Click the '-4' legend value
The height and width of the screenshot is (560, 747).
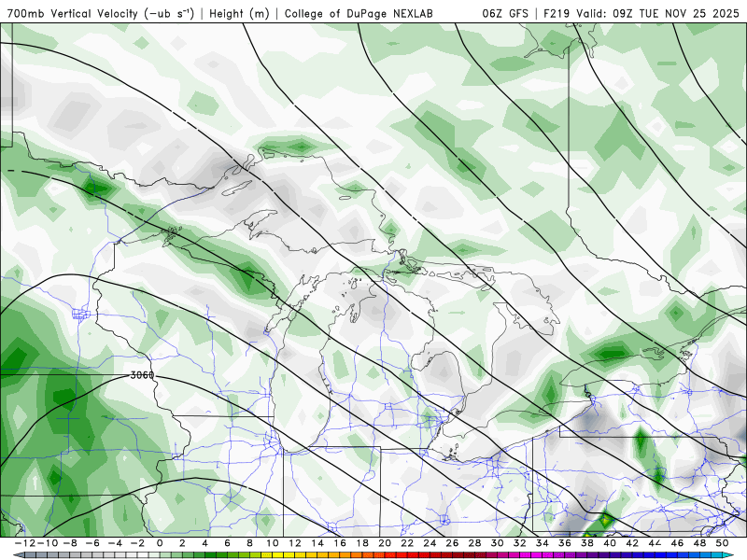[115, 543]
